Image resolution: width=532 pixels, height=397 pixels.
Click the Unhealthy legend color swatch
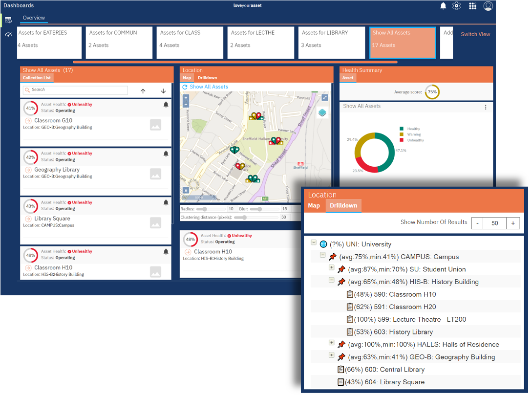[x=402, y=140]
